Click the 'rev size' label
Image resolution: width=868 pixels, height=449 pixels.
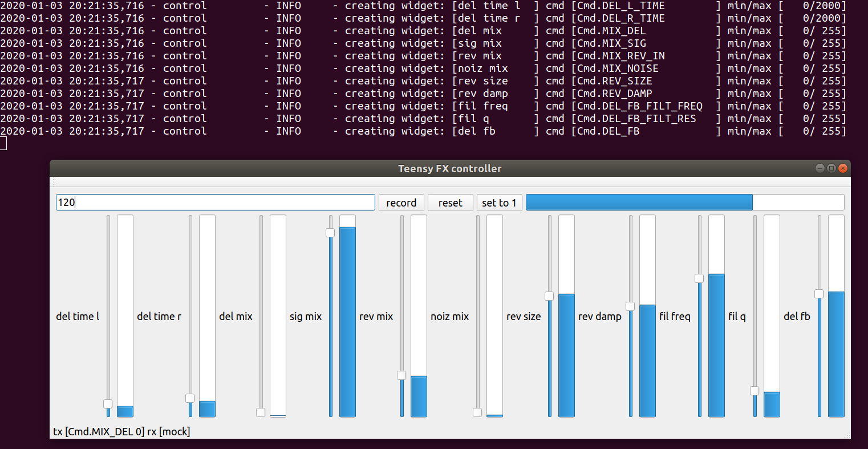click(x=524, y=316)
